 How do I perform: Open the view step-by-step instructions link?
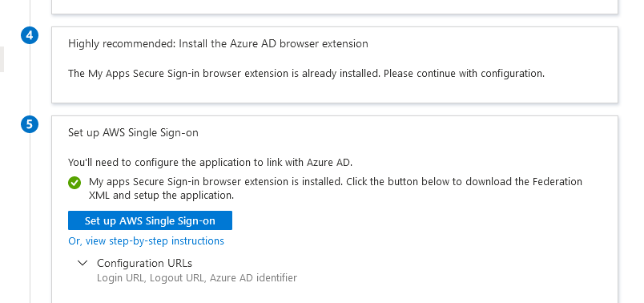pos(147,240)
